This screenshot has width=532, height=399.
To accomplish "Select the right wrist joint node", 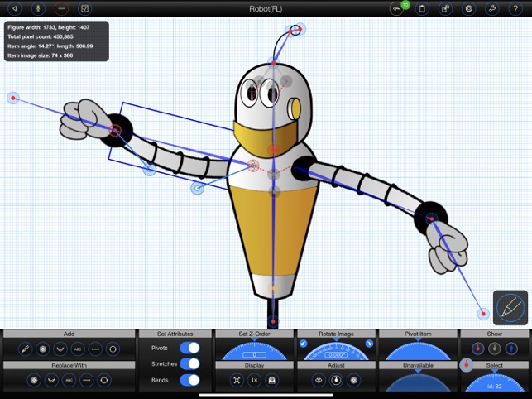I will pos(432,219).
